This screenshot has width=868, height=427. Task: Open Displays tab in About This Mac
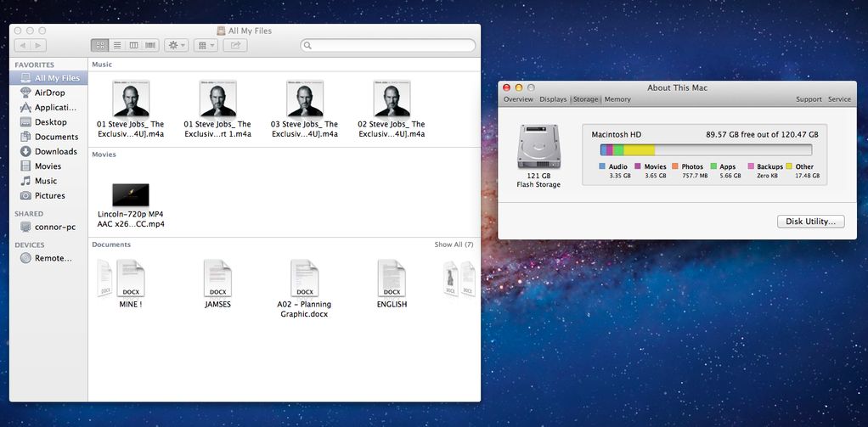coord(553,99)
